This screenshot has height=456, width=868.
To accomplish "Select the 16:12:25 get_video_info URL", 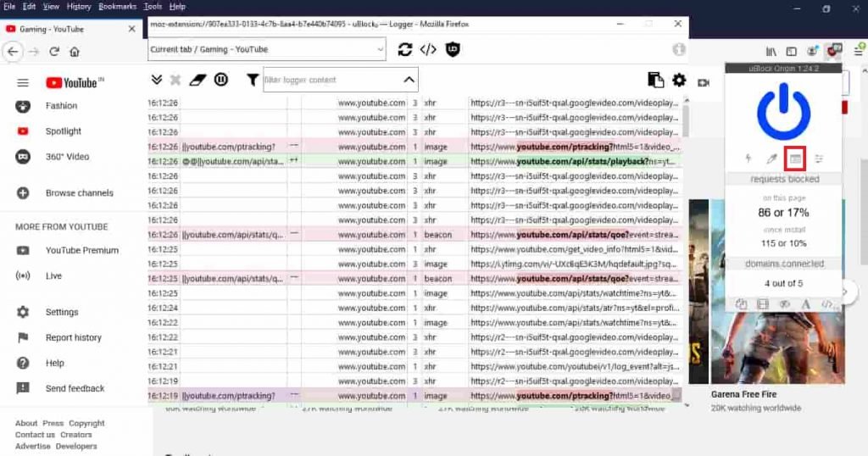I will click(x=574, y=249).
